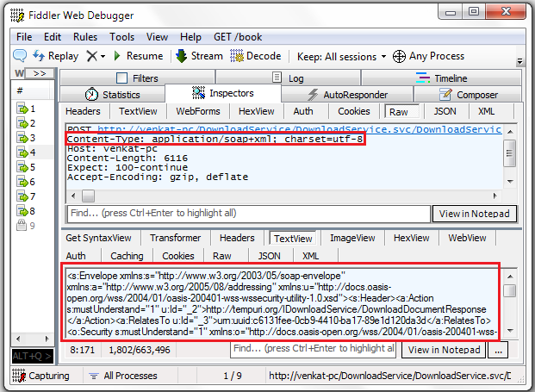Select session 1 icon in list
535x392 pixels.
point(22,109)
